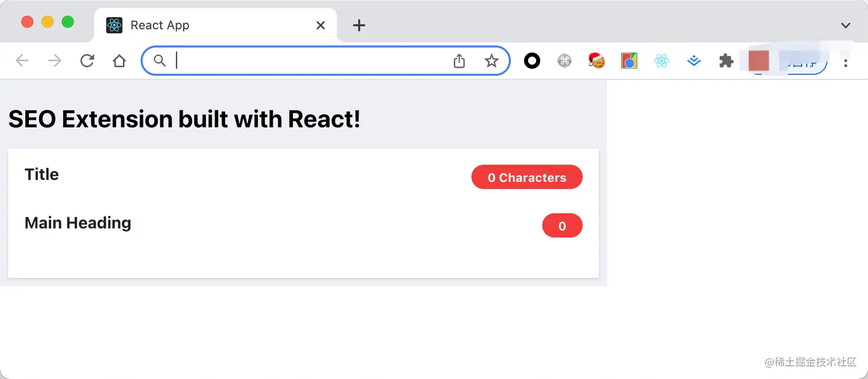Open the Santa cookie extension icon
The width and height of the screenshot is (868, 379).
point(597,60)
